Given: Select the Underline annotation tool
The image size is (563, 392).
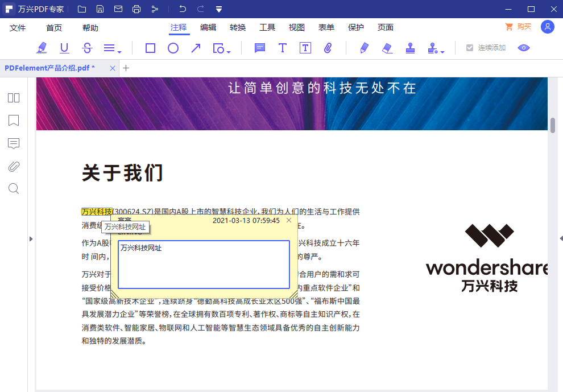Looking at the screenshot, I should pos(64,48).
